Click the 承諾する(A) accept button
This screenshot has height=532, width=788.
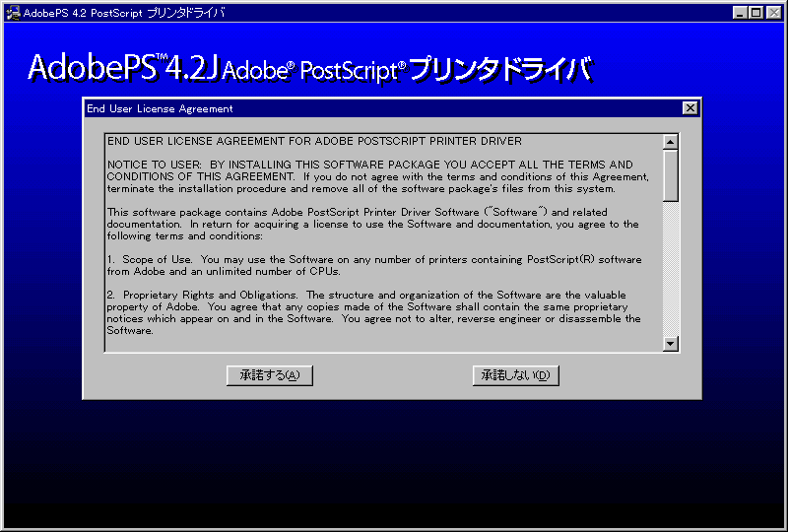269,375
